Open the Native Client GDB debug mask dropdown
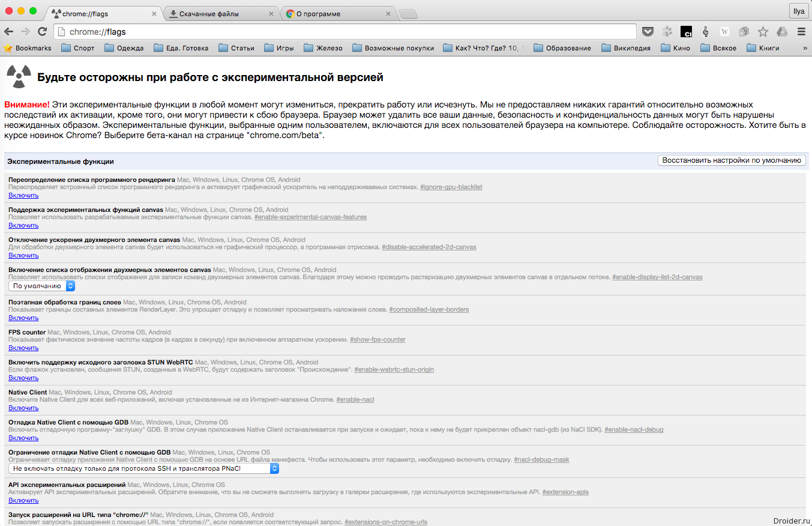Viewport: 812px width, 526px height. click(144, 468)
